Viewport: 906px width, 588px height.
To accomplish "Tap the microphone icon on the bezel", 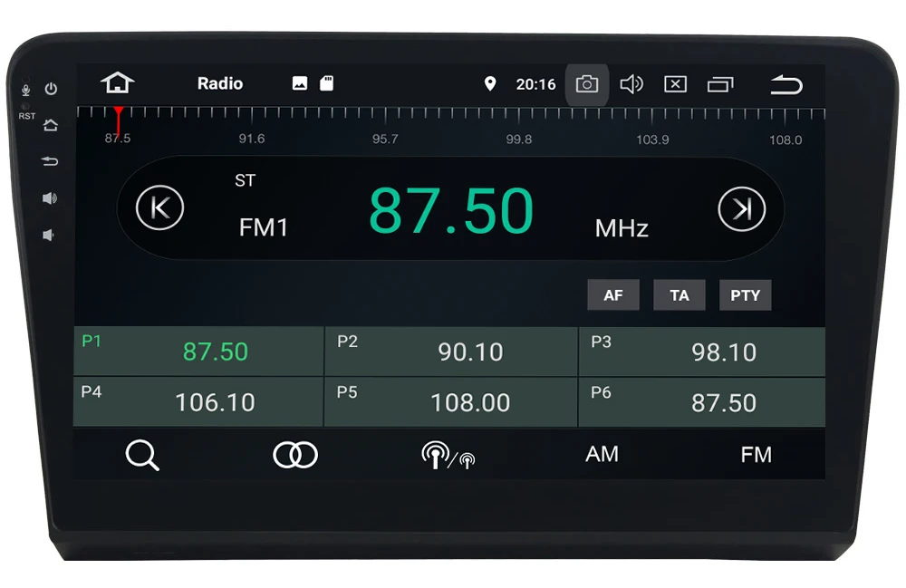I will click(25, 90).
